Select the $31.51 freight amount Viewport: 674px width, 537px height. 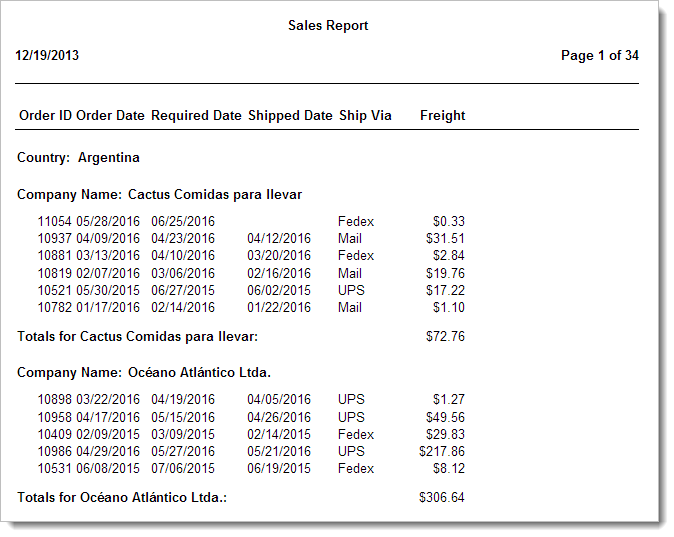tap(445, 238)
